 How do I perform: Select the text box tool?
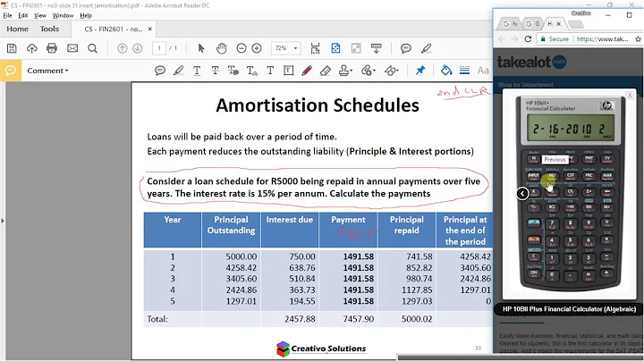(x=288, y=71)
